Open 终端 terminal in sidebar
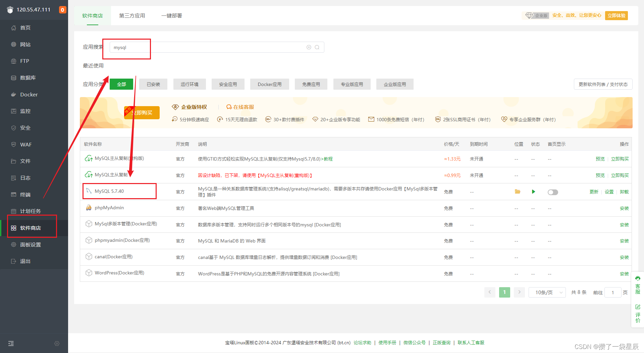Screen dimensions: 644x353 click(25, 194)
